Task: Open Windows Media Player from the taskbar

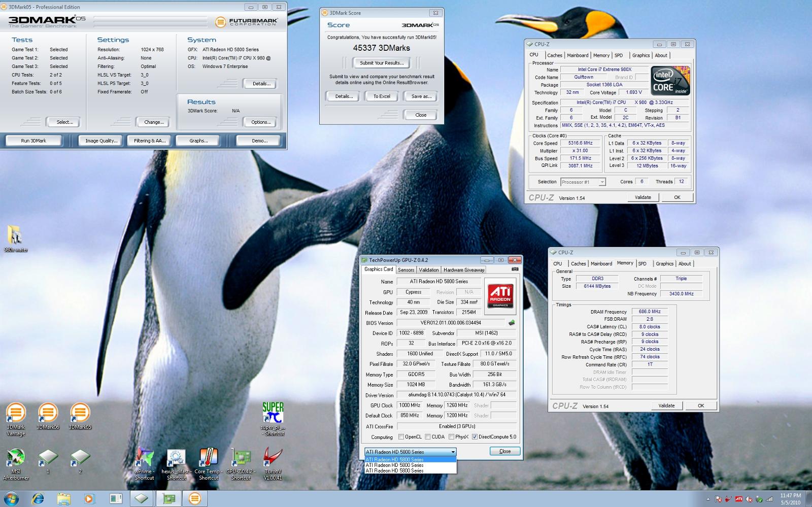Action: 89,499
